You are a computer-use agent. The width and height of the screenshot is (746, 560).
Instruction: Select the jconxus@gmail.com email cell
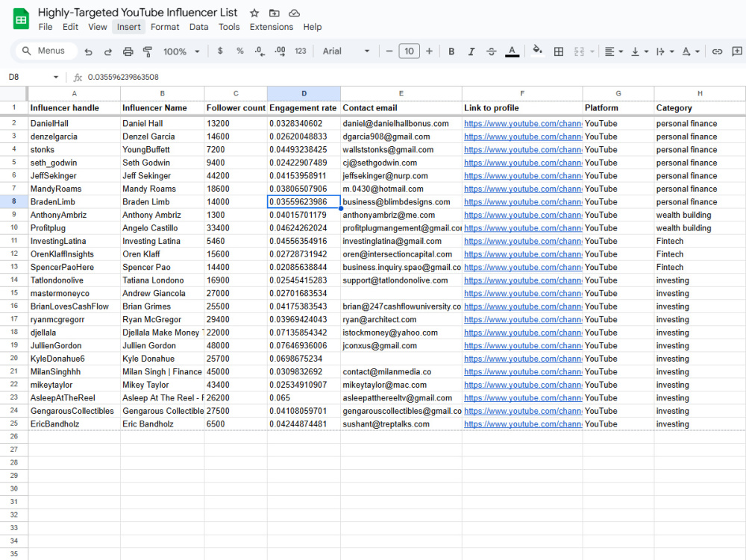point(401,345)
